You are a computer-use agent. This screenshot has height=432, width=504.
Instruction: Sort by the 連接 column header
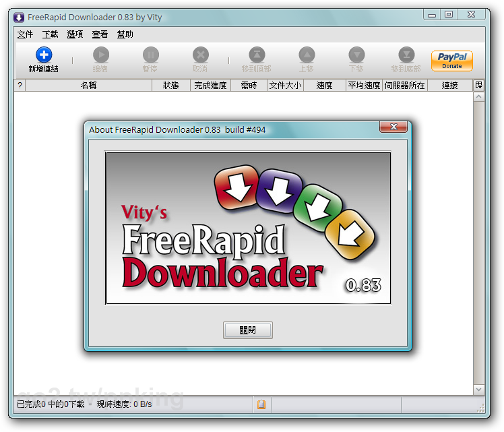click(450, 86)
